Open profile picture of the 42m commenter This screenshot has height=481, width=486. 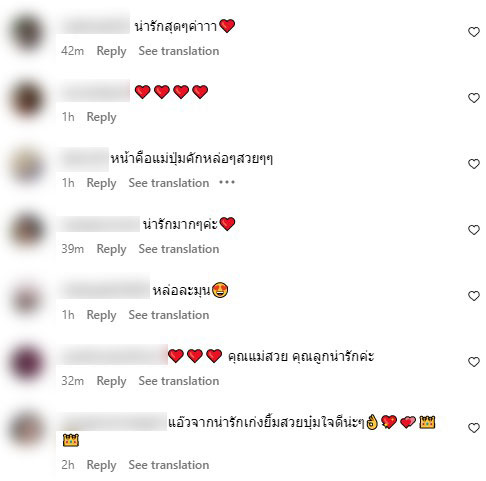(27, 32)
